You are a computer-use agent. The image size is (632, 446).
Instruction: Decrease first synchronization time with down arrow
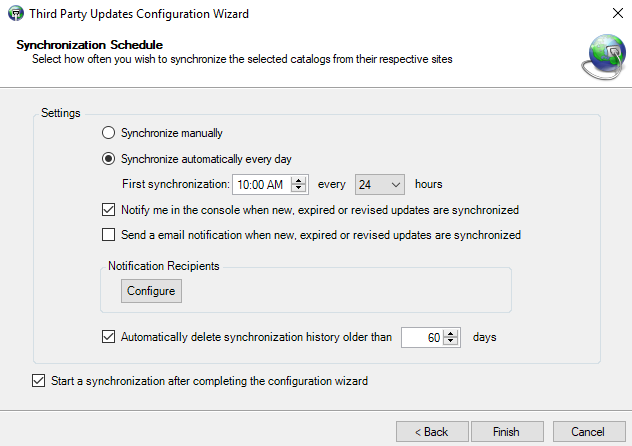298,189
